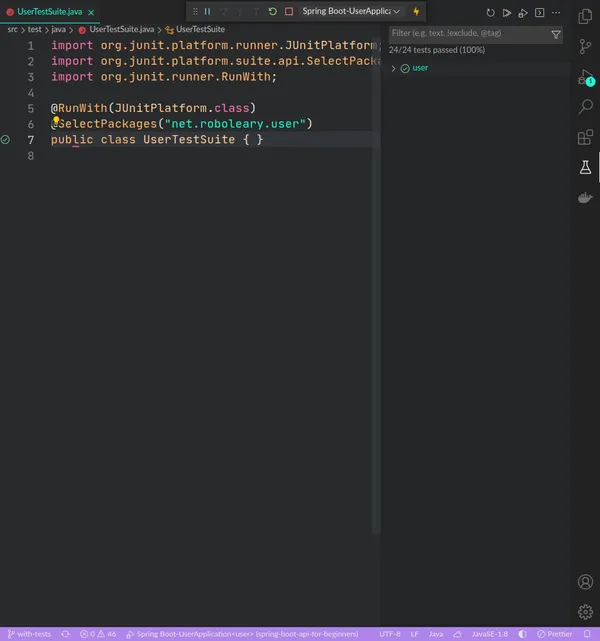Expand the user test tree node
600x641 pixels.
(x=393, y=68)
